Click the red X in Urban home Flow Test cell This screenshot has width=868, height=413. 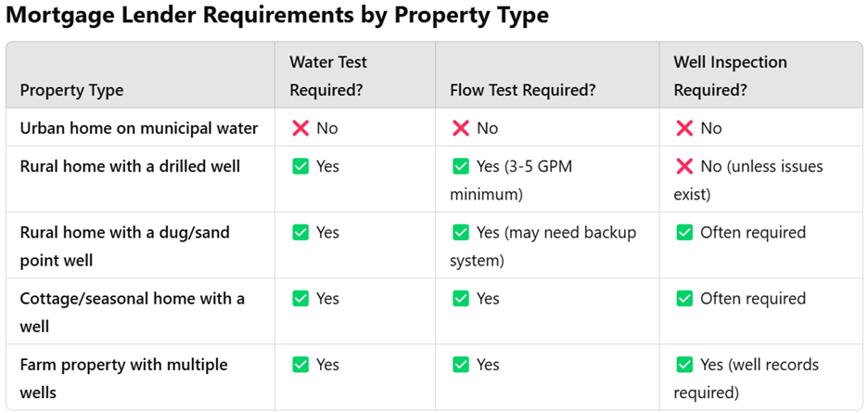pos(461,128)
